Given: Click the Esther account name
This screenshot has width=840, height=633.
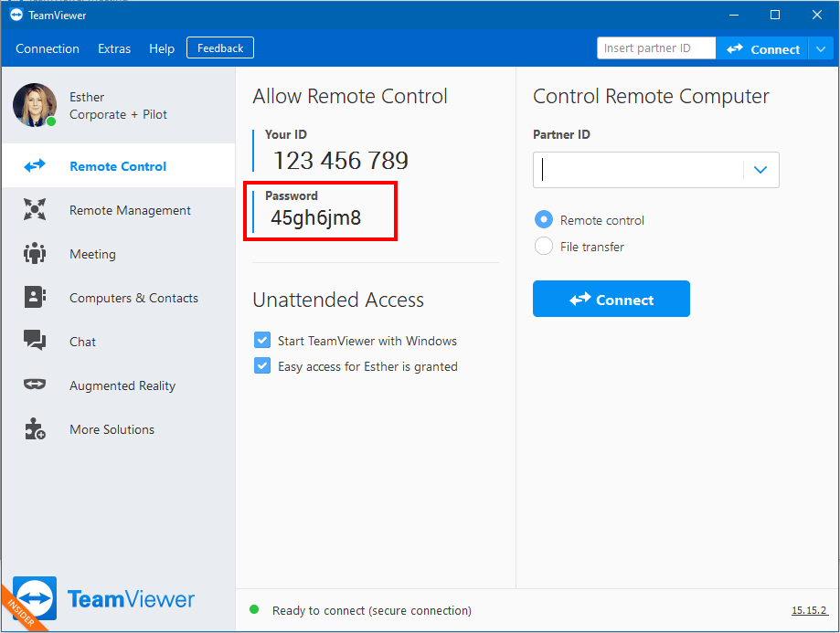Looking at the screenshot, I should pyautogui.click(x=87, y=97).
